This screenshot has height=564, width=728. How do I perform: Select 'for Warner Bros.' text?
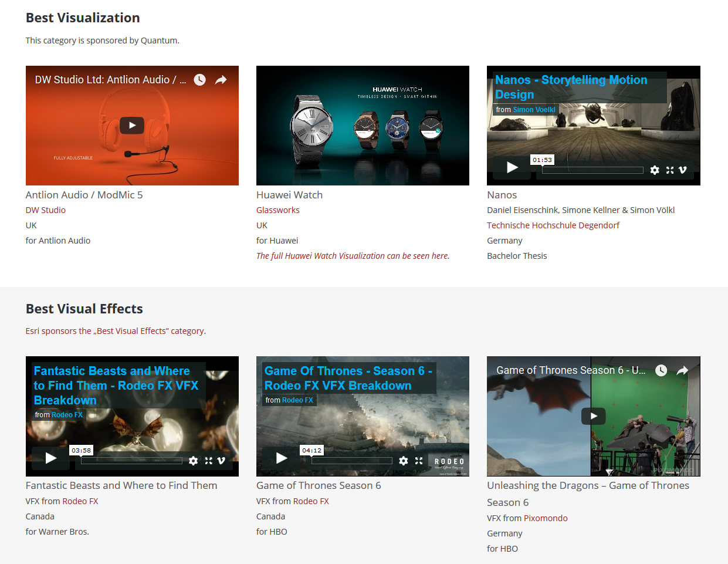(57, 532)
